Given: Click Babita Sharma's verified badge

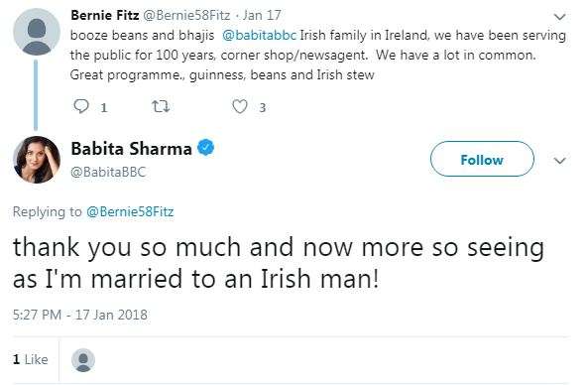Looking at the screenshot, I should tap(206, 148).
